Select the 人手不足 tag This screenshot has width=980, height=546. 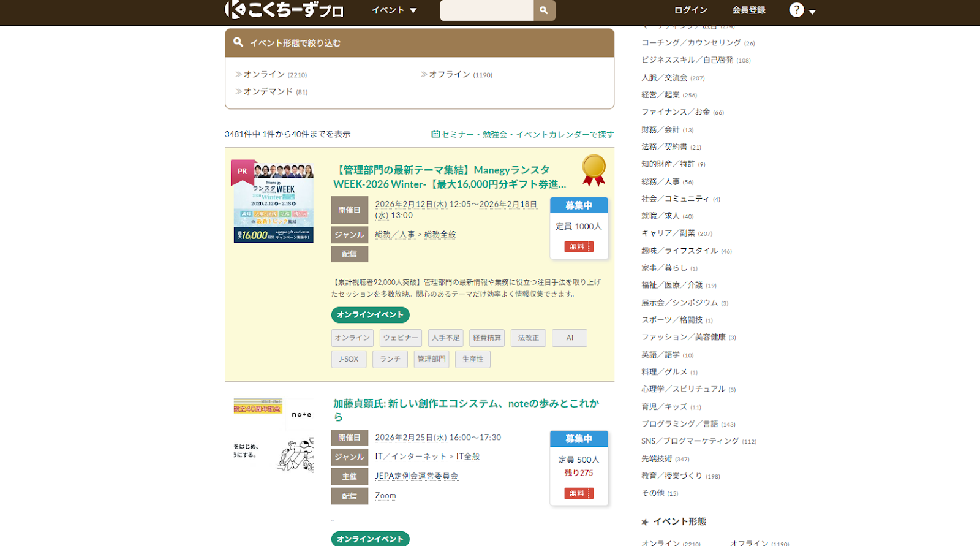coord(445,338)
